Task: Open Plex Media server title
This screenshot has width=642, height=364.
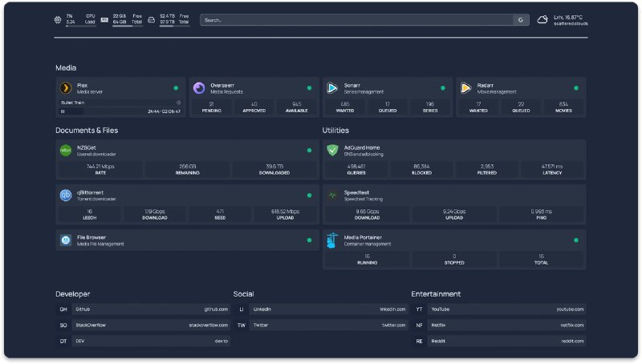Action: [x=90, y=88]
